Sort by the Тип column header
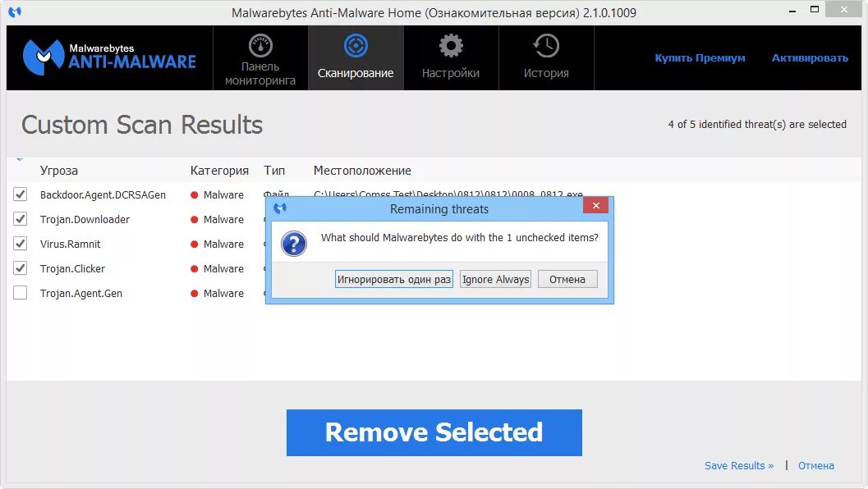 click(274, 171)
